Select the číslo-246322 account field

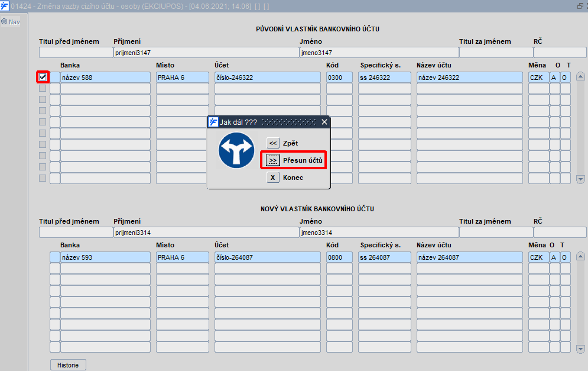tap(267, 78)
